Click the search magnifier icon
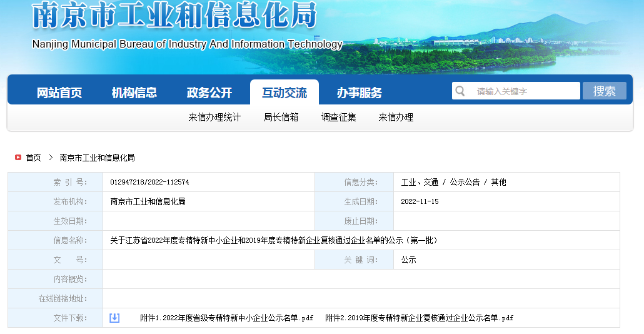 460,91
